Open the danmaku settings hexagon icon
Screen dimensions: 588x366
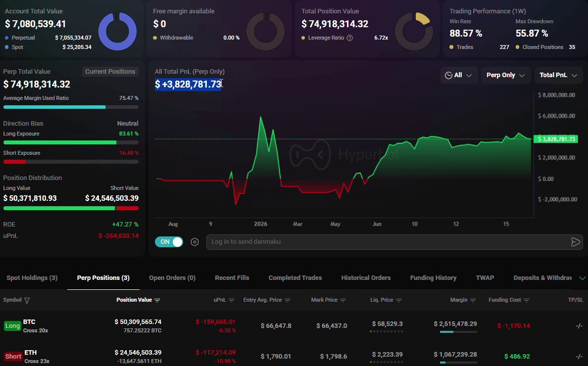pos(195,242)
